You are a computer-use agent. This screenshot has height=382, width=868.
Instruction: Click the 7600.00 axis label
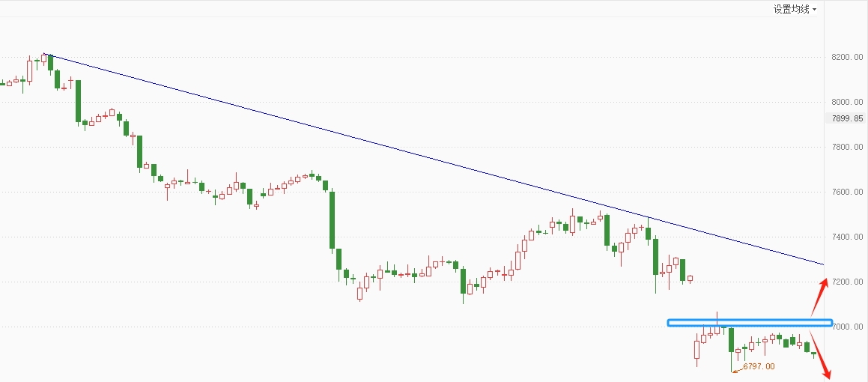pos(847,192)
